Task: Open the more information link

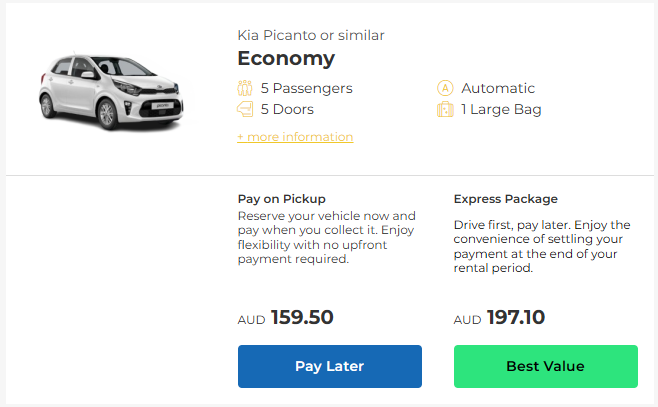Action: coord(295,137)
